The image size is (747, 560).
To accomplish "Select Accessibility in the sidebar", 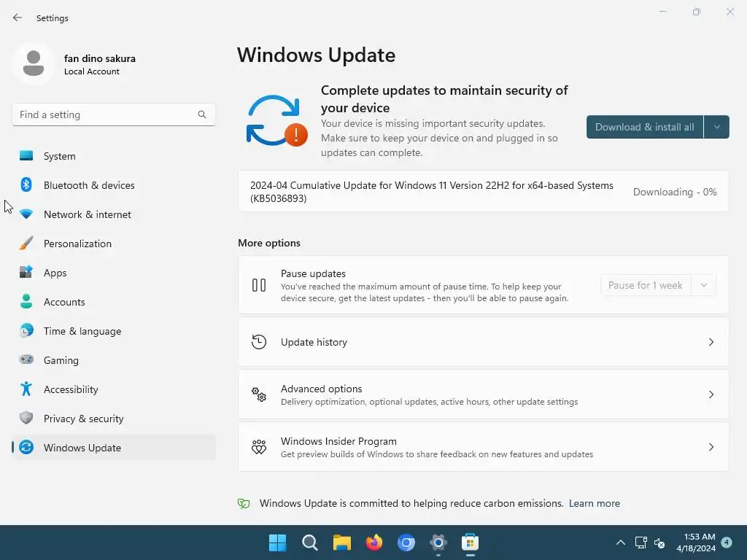I will click(x=114, y=389).
